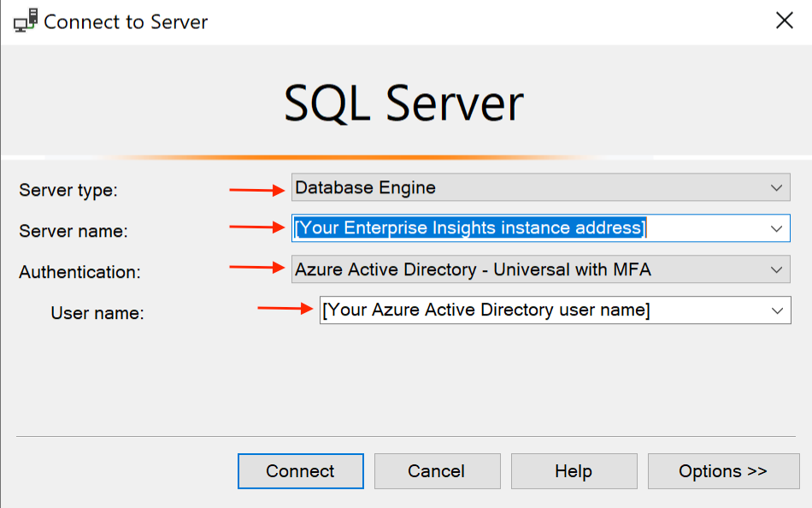Open the Authentication method dropdown
Image resolution: width=812 pixels, height=508 pixels.
pos(777,269)
